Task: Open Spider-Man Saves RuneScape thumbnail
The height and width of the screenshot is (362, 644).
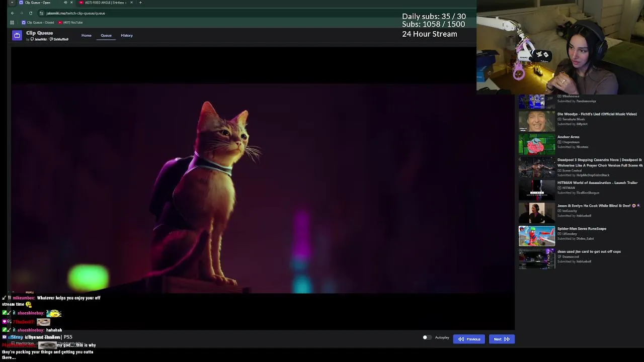Action: pos(537,236)
